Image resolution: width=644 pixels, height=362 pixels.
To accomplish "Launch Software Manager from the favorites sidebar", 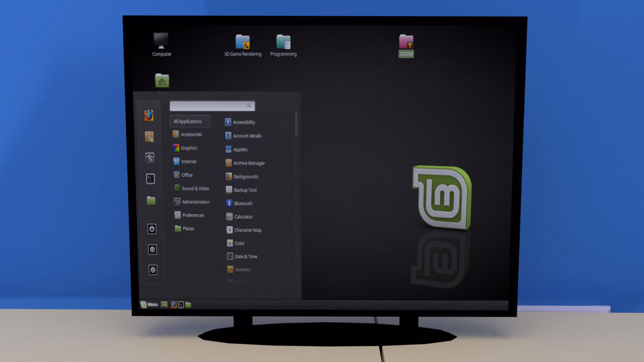I will 149,137.
